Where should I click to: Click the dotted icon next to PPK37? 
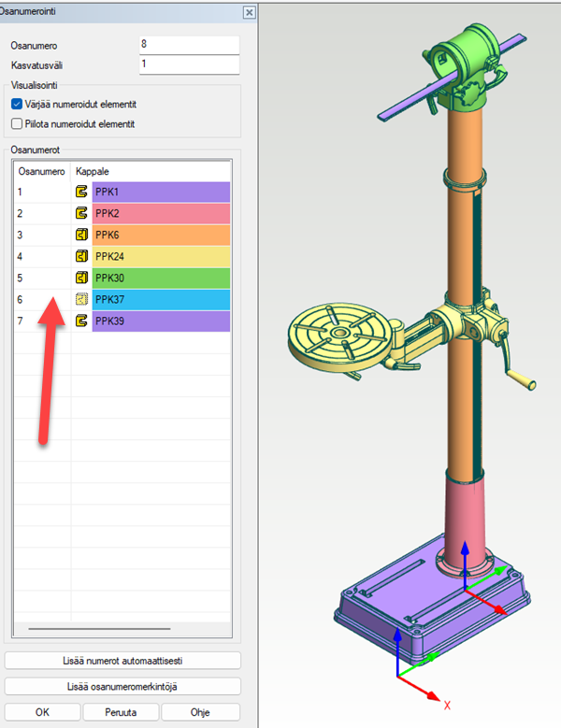(81, 300)
